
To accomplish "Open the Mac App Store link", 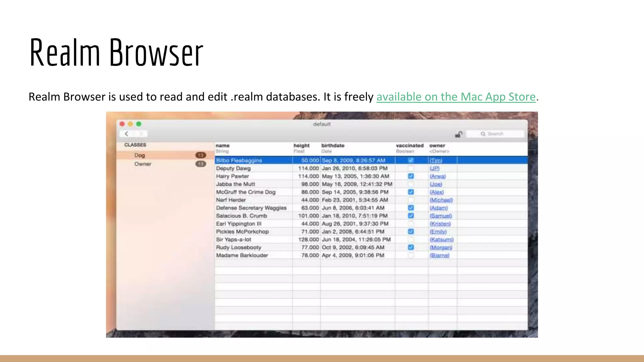I will click(x=456, y=97).
